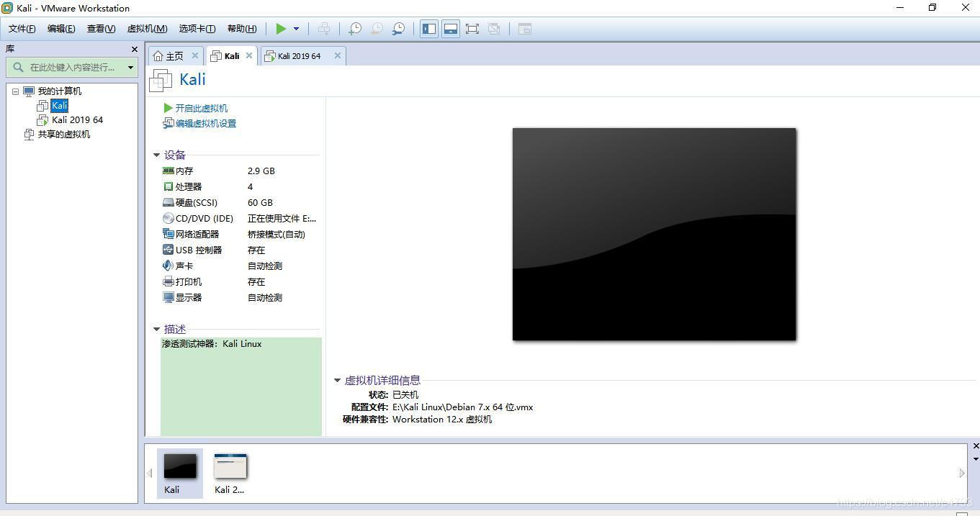Open the thumbnail bar options dropdown arrow
Image resolution: width=980 pixels, height=516 pixels.
pos(976,458)
